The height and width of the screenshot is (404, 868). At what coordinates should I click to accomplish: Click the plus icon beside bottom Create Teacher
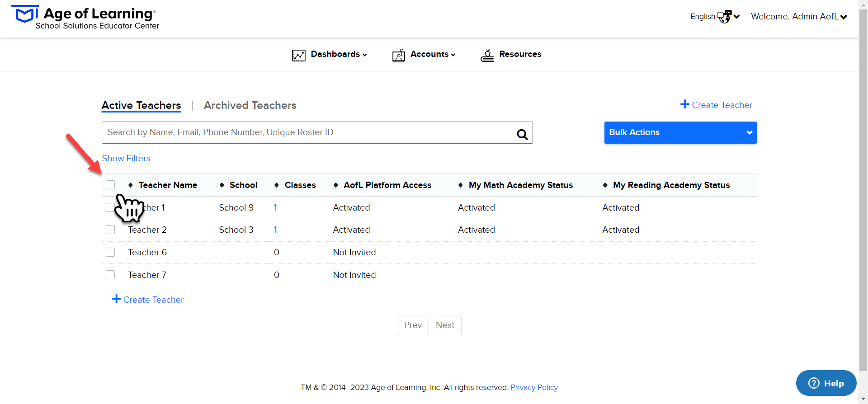tap(116, 299)
